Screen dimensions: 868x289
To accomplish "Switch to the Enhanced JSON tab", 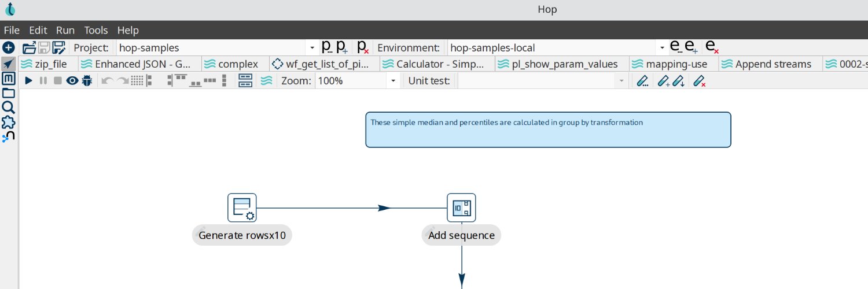I will tap(139, 64).
